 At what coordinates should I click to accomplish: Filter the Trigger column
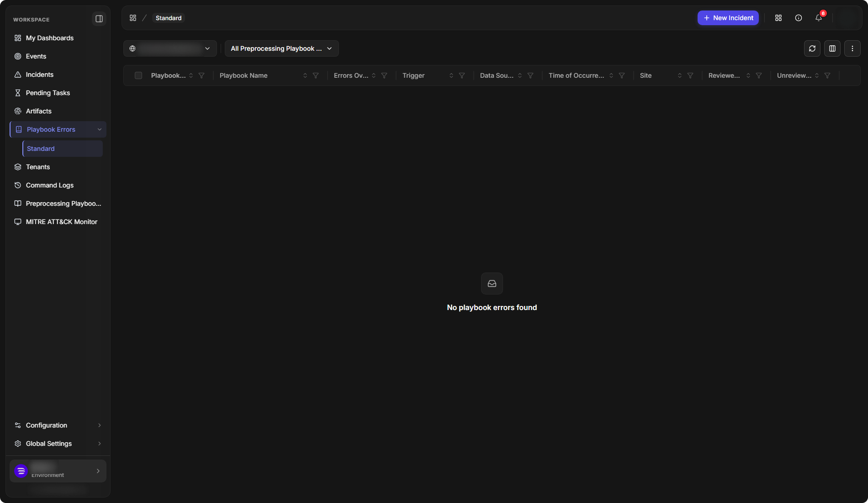coord(462,75)
